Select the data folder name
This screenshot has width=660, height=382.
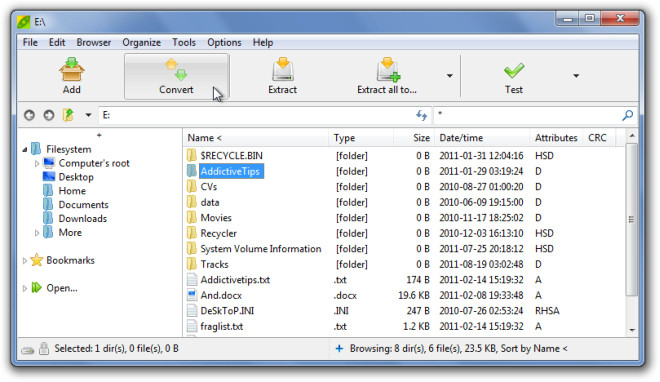point(210,202)
